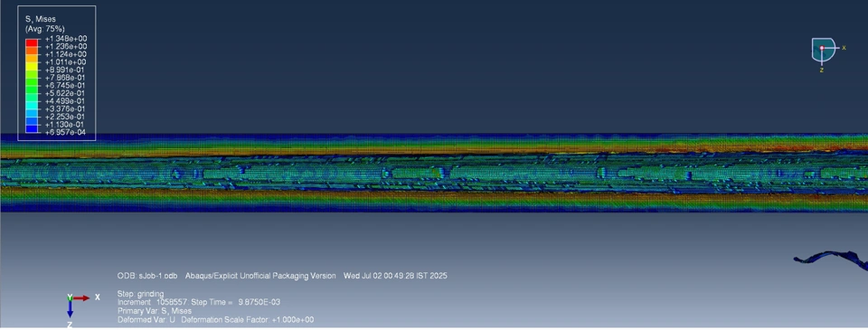
Task: Select the (Avg: 75%) legend text
Action: pyautogui.click(x=45, y=28)
